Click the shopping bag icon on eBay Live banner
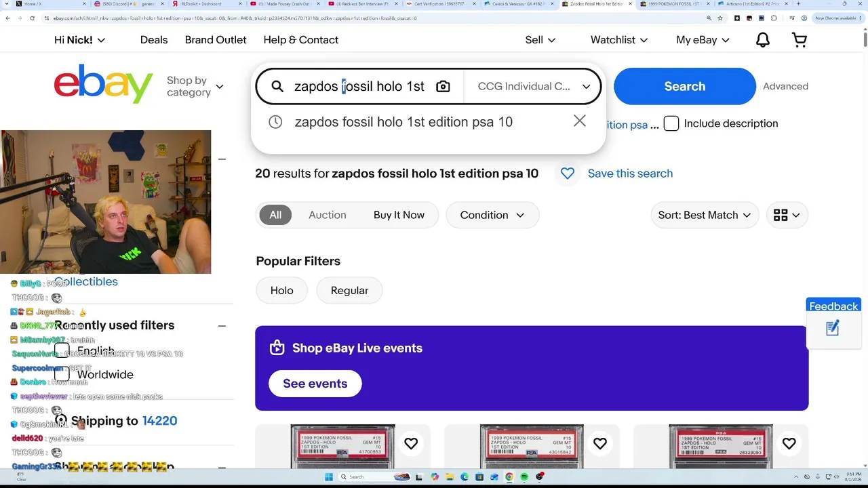Viewport: 868px width, 488px height. 277,348
